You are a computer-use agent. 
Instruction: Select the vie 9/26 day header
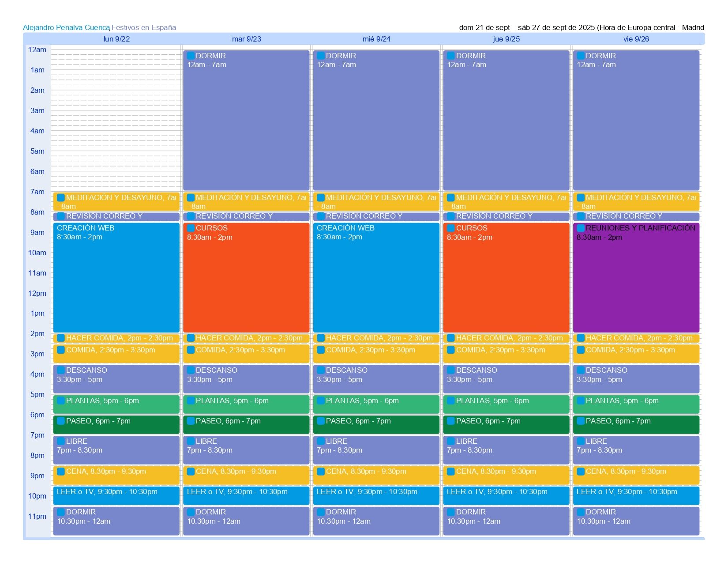point(636,39)
